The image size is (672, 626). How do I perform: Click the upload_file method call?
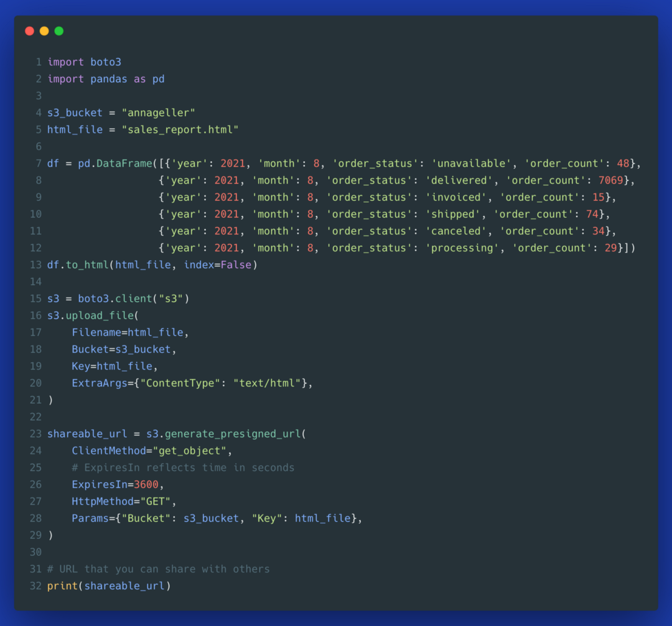tap(96, 316)
